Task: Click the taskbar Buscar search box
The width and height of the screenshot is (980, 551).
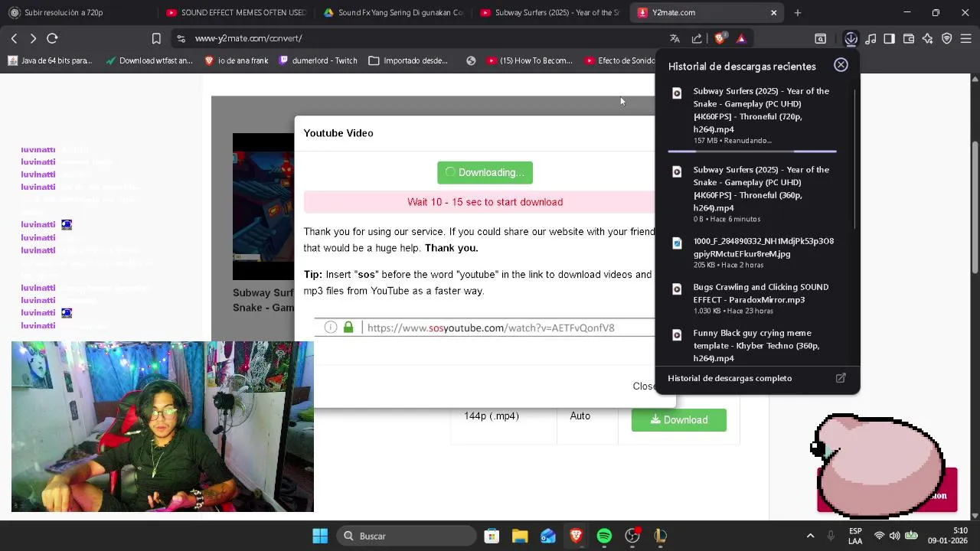Action: click(x=407, y=536)
